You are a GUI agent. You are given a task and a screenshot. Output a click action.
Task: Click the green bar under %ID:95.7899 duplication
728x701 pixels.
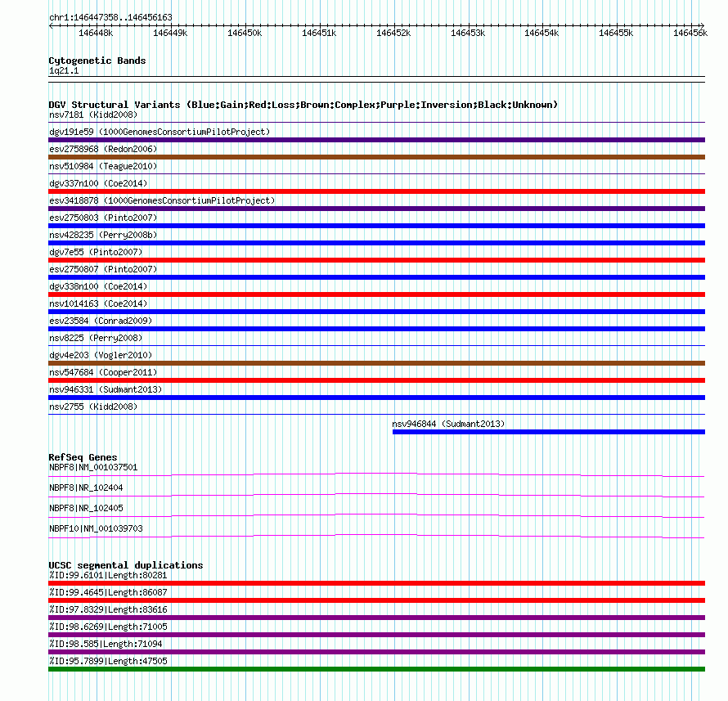point(376,669)
